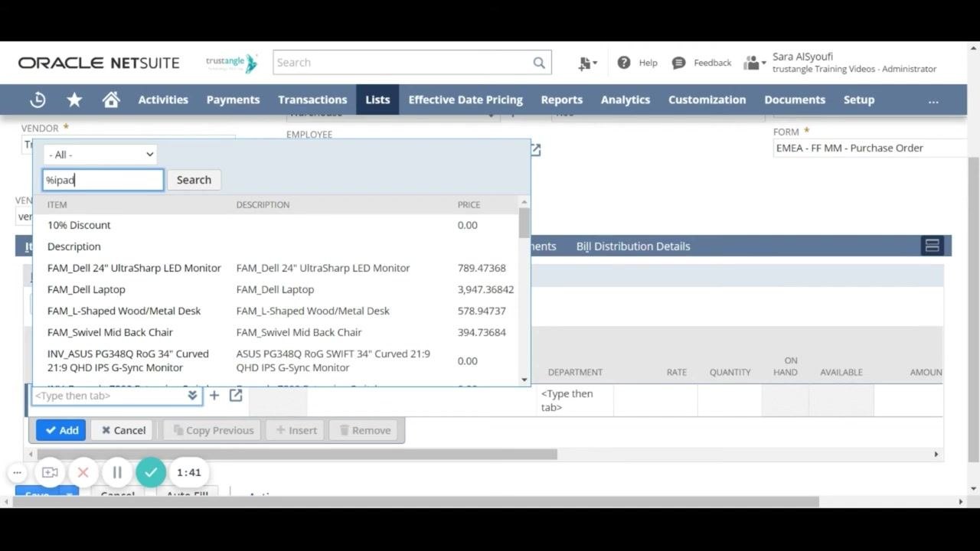980x551 pixels.
Task: Open the Lists menu
Action: (377, 99)
